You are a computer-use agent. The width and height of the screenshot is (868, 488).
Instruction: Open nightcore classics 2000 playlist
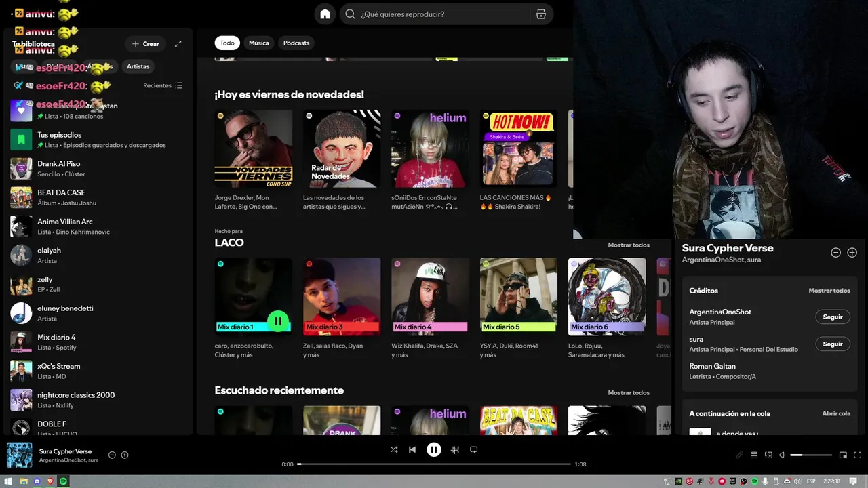tap(100, 400)
